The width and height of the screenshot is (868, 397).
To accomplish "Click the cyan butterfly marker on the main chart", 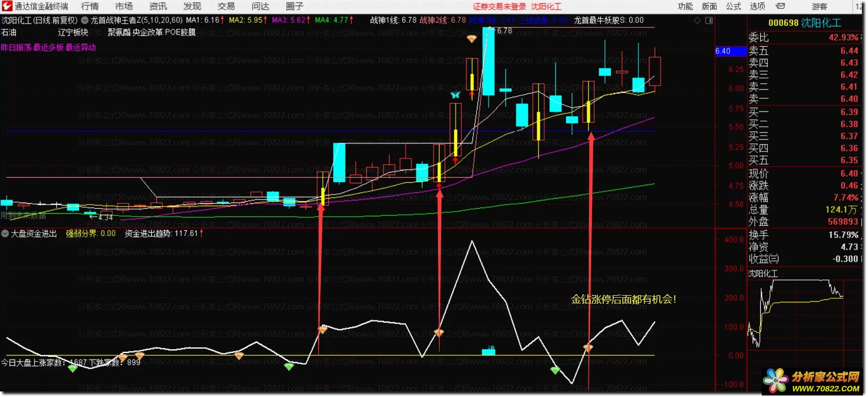I will [455, 95].
